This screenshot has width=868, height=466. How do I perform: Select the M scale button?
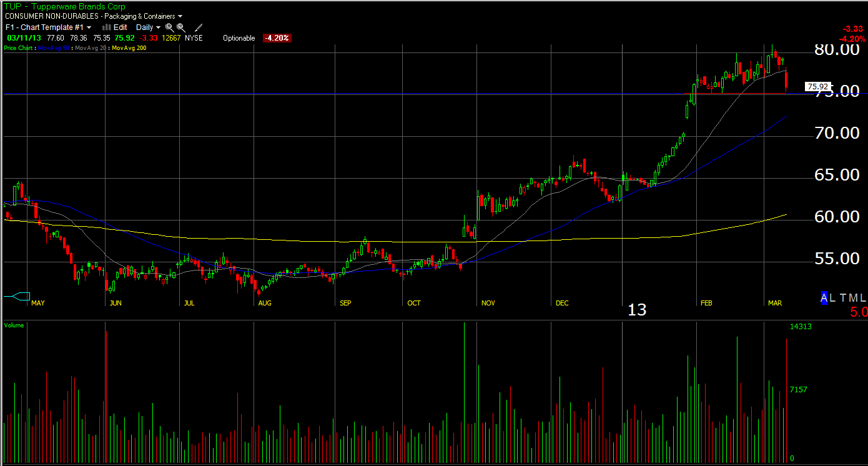[852, 298]
